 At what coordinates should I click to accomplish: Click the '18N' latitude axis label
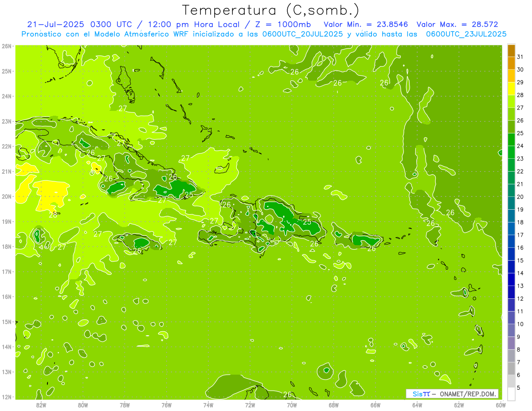coord(7,247)
